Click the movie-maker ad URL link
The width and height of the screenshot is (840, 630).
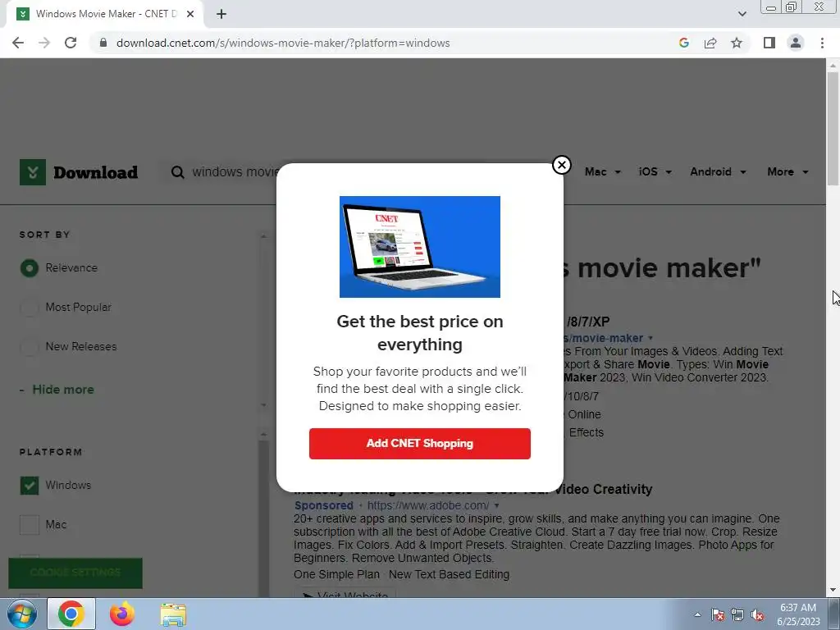(x=603, y=338)
